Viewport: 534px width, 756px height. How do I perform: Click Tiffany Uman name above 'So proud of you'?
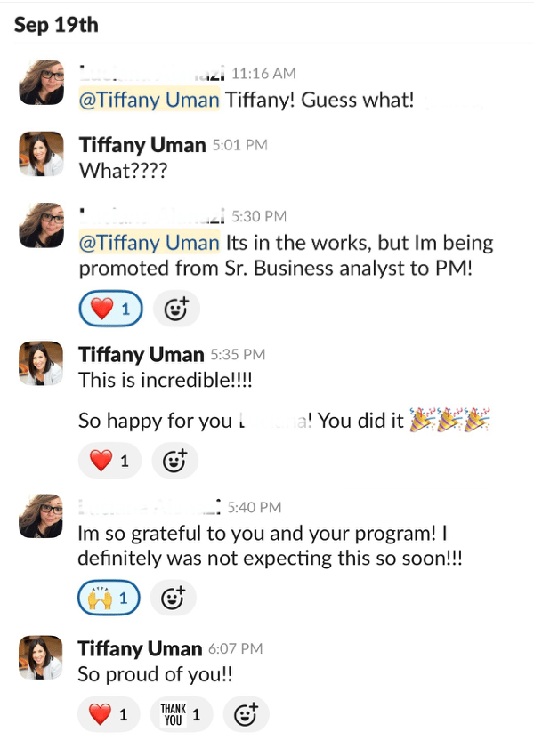(x=142, y=648)
